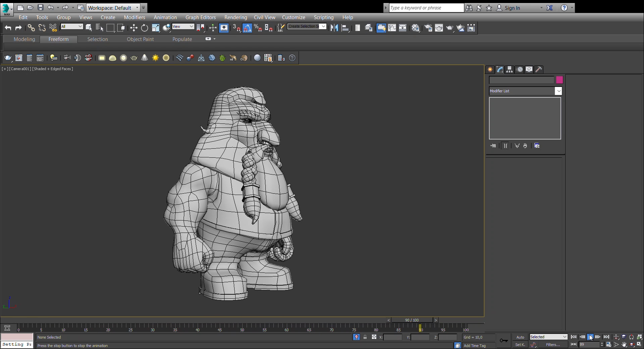Click the Set K. button
The height and width of the screenshot is (349, 644).
coord(520,345)
